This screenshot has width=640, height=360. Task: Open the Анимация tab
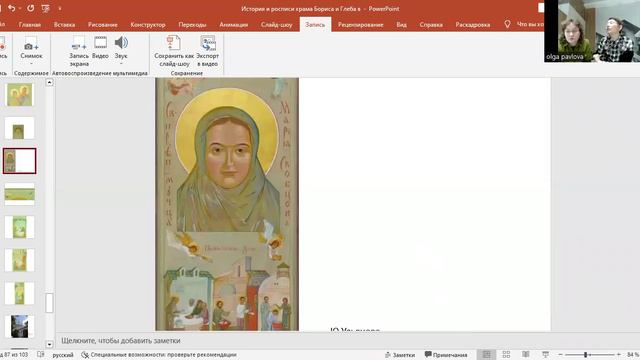(x=233, y=24)
